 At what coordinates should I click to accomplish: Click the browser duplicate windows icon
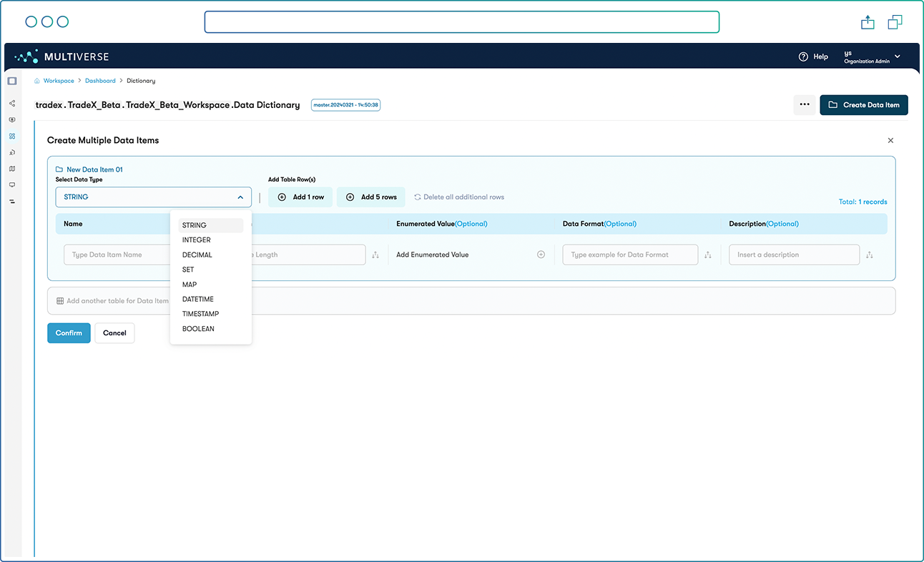(895, 22)
